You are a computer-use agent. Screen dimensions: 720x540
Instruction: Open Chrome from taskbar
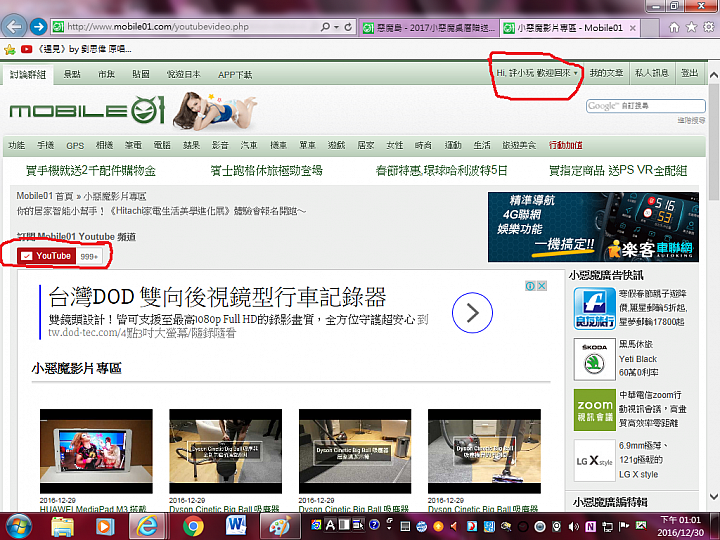coord(193,527)
